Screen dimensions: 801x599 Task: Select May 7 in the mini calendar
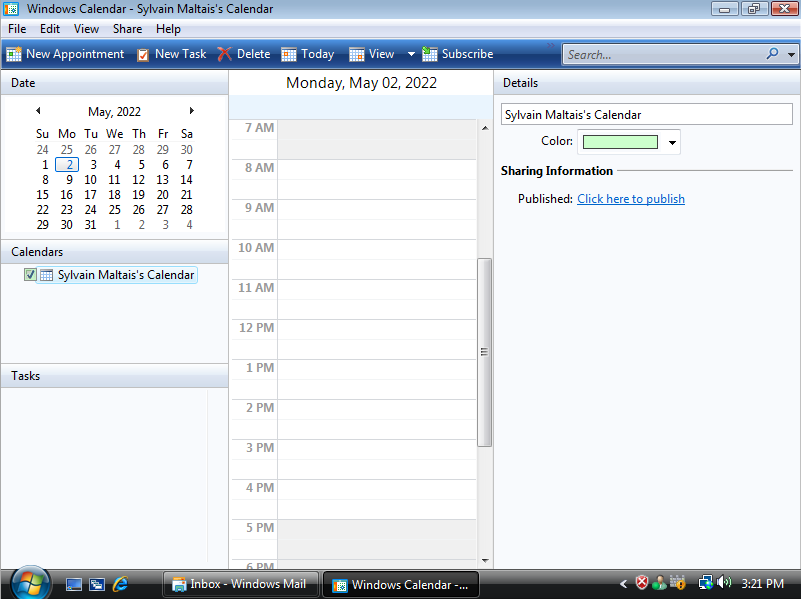pyautogui.click(x=189, y=165)
